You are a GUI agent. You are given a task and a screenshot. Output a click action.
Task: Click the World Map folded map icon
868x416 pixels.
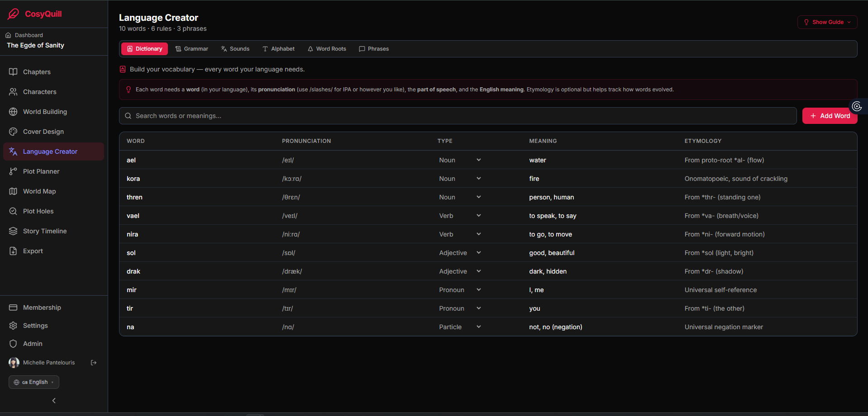13,191
